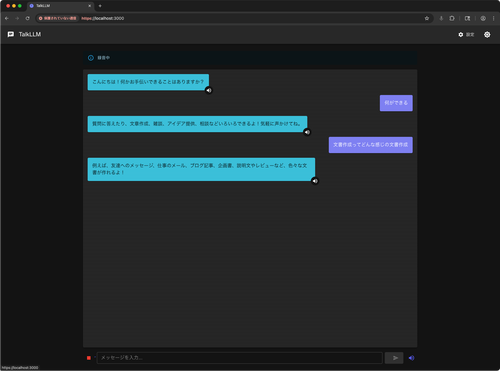Viewport: 500px width, 371px height.
Task: Play audio for the third assistant reply
Action: coord(315,181)
